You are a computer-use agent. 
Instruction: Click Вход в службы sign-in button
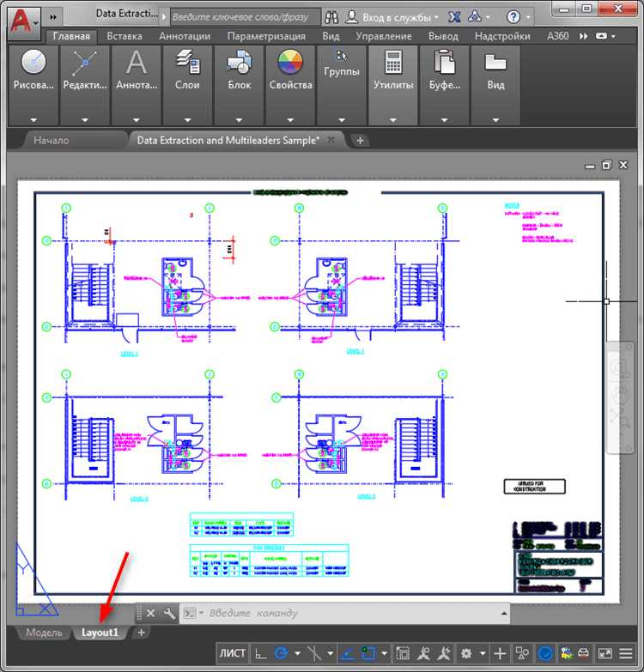tap(392, 17)
